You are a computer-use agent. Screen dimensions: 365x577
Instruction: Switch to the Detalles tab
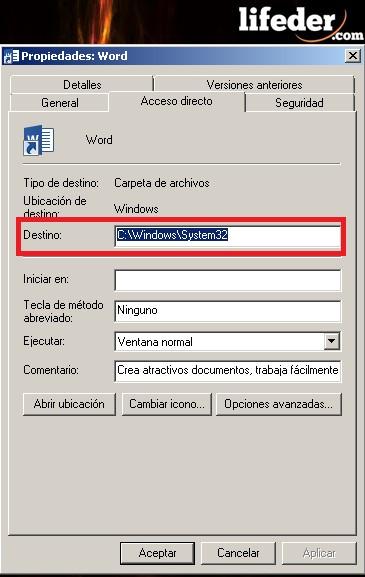pos(82,84)
